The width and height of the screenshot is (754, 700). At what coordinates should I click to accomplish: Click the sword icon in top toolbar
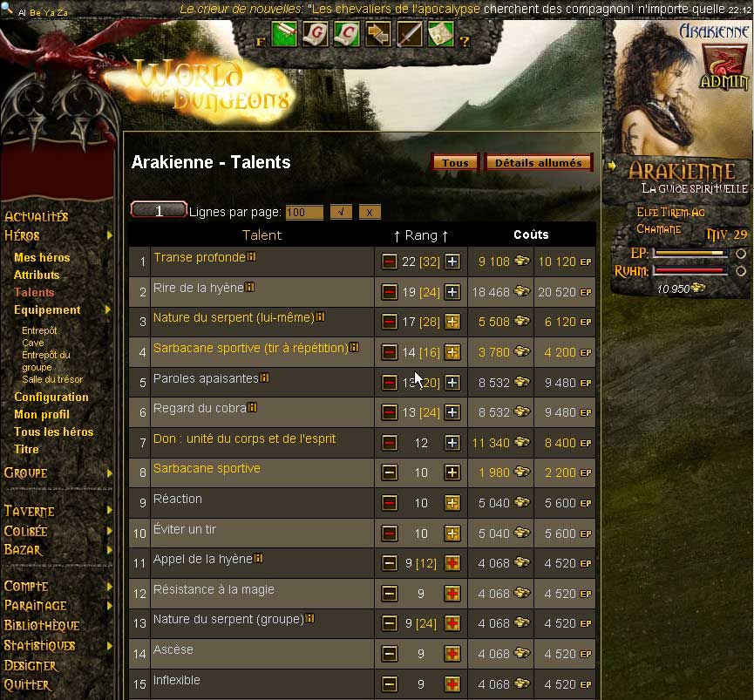pyautogui.click(x=409, y=34)
